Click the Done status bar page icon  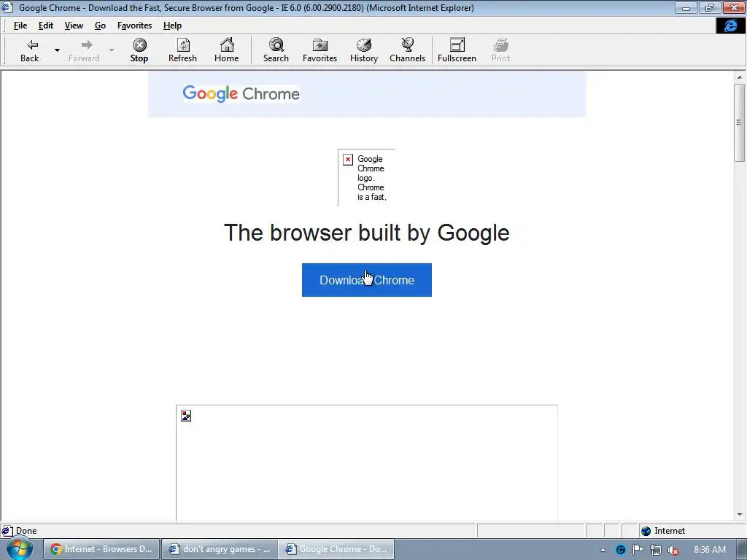point(7,531)
